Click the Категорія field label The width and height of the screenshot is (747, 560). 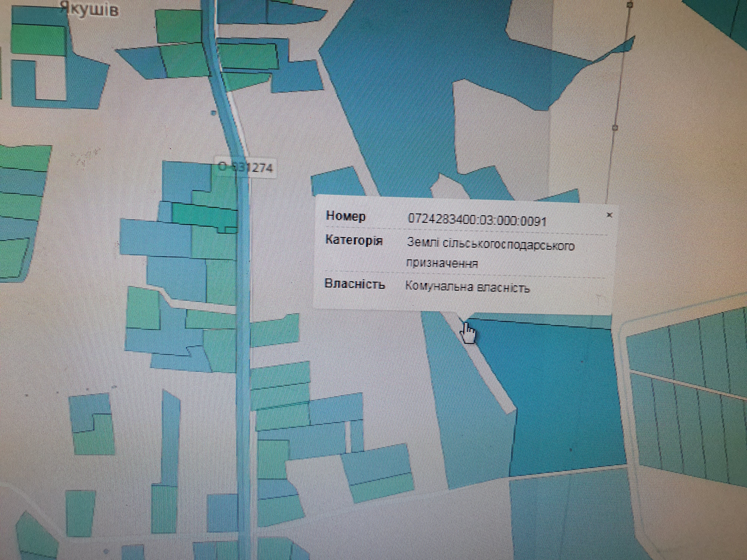353,240
